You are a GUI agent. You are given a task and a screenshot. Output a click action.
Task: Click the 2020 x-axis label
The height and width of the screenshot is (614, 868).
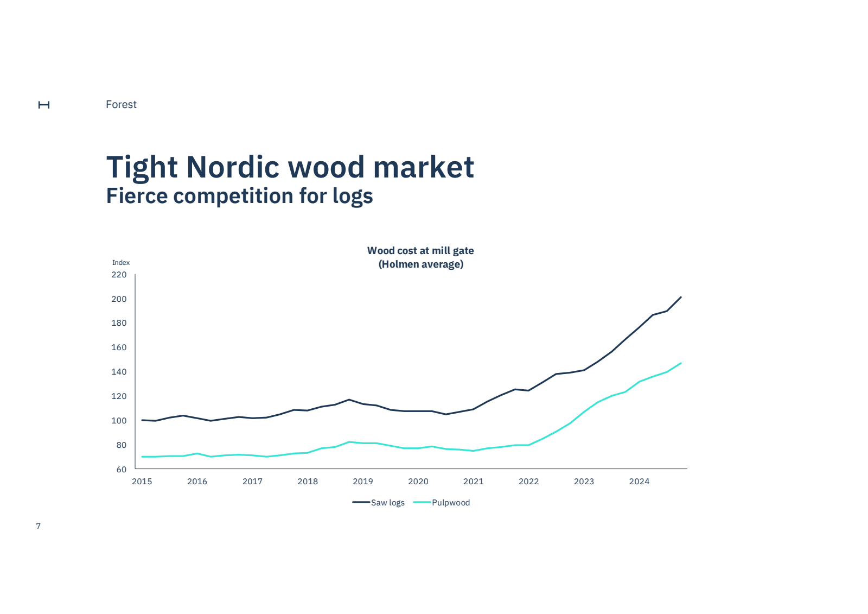pyautogui.click(x=418, y=482)
